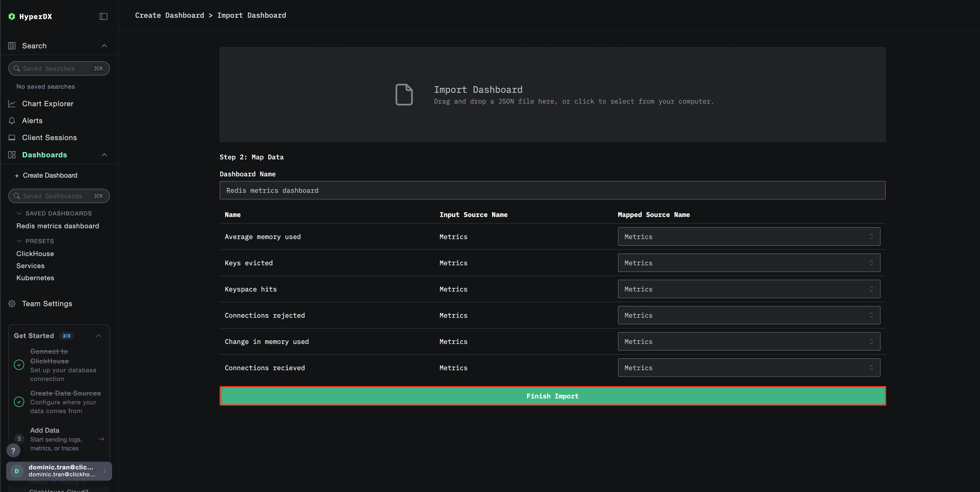Click the help question mark icon
This screenshot has height=492, width=980.
[x=13, y=450]
